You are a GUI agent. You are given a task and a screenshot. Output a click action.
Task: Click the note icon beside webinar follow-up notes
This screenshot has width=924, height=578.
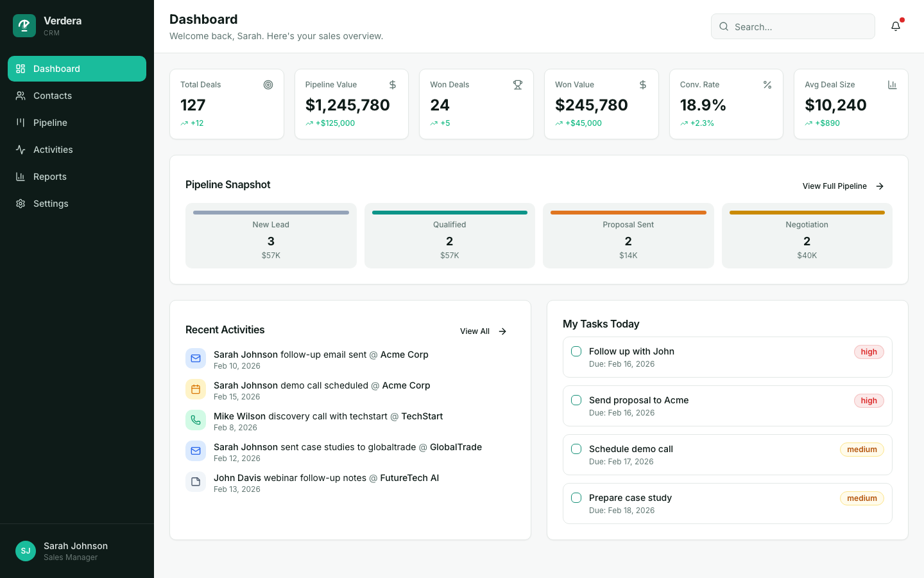pyautogui.click(x=196, y=482)
